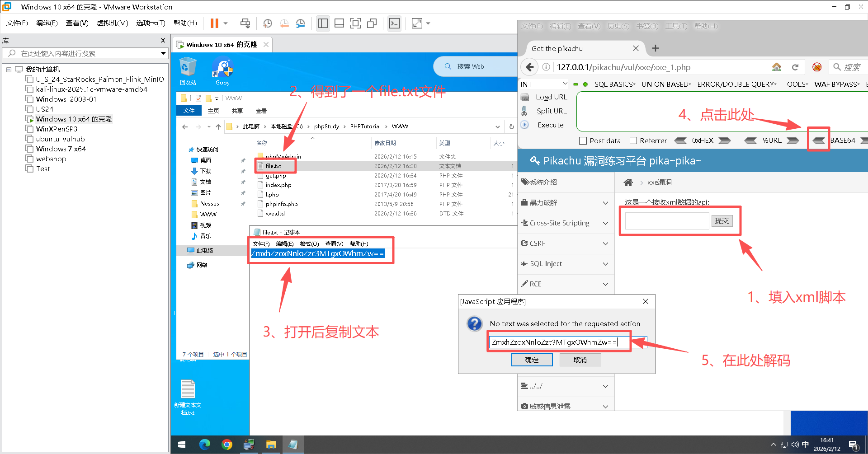
Task: Click the green plus icon in HackBar
Action: (585, 84)
